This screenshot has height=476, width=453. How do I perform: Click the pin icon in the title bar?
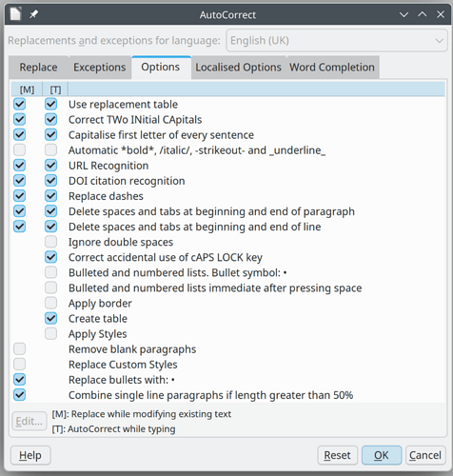[34, 14]
